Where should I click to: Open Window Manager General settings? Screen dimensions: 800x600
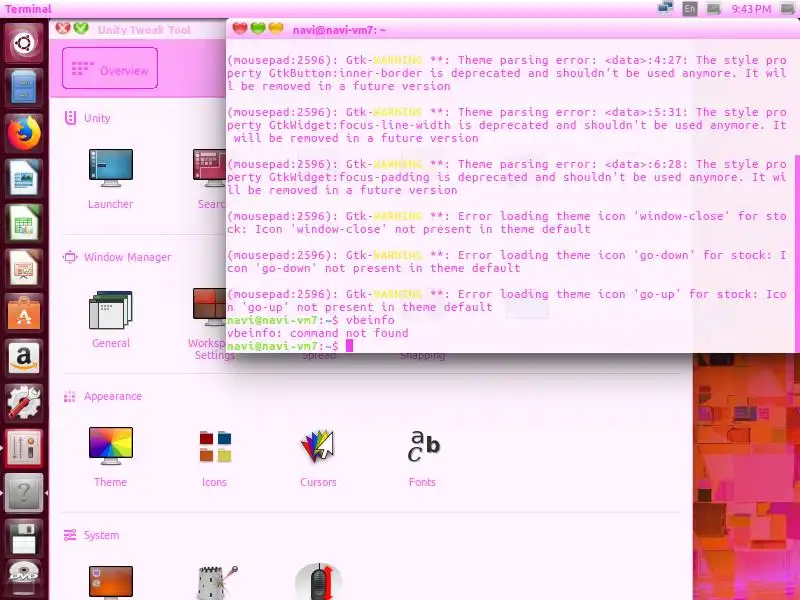111,319
